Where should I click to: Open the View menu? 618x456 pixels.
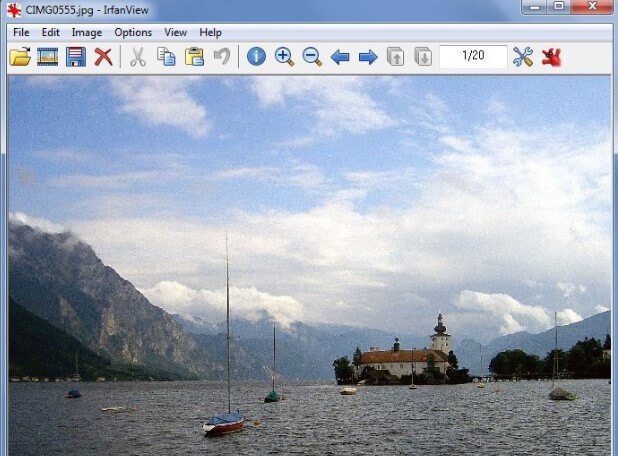(x=175, y=32)
